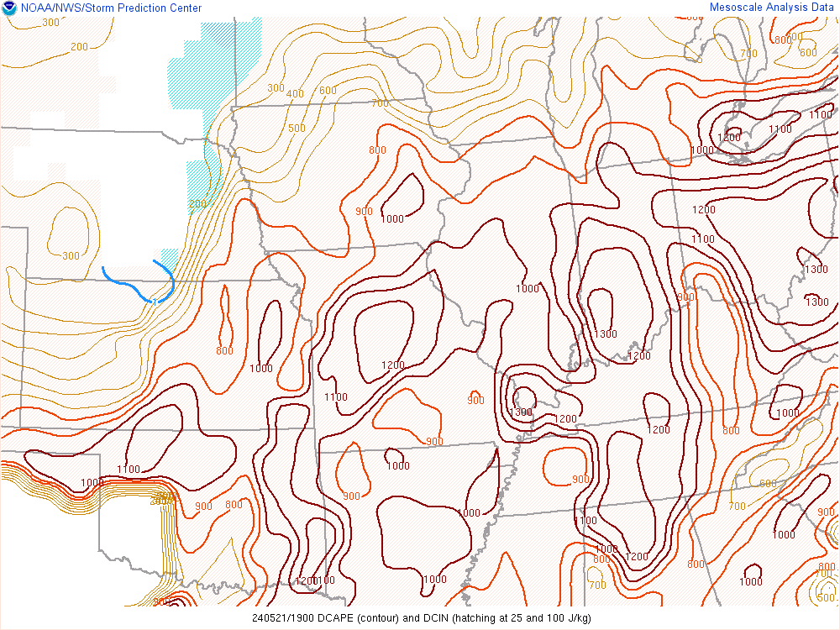Click the 300 label below the western oval contour
Image resolution: width=840 pixels, height=630 pixels.
71,256
